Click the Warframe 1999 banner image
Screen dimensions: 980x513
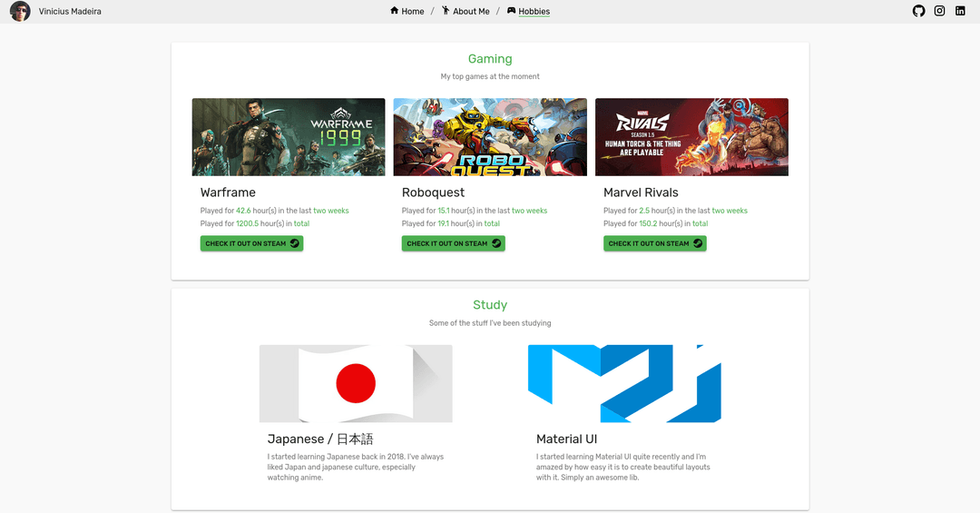[289, 137]
